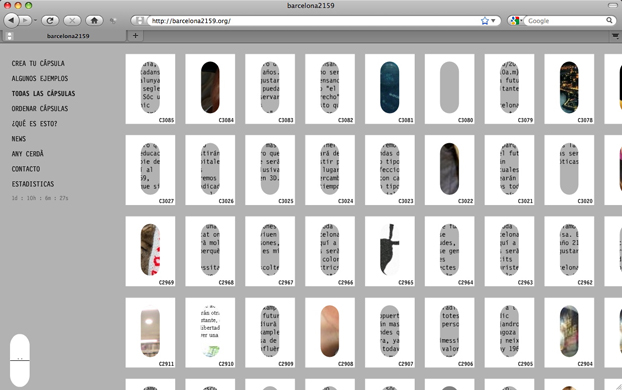Viewport: 622px width, 390px height.
Task: Open capsule C2904 colorful photo thumbnail
Action: coord(569,333)
